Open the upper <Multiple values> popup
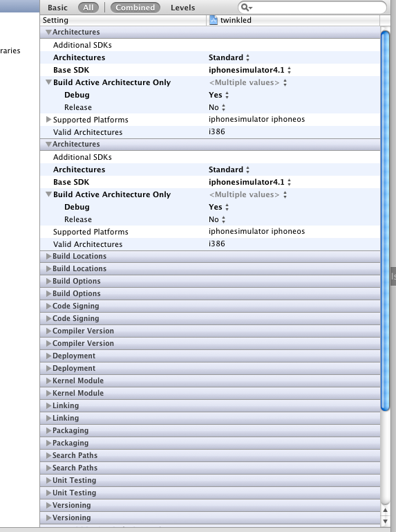Screen dimensions: 396x532 pos(248,82)
